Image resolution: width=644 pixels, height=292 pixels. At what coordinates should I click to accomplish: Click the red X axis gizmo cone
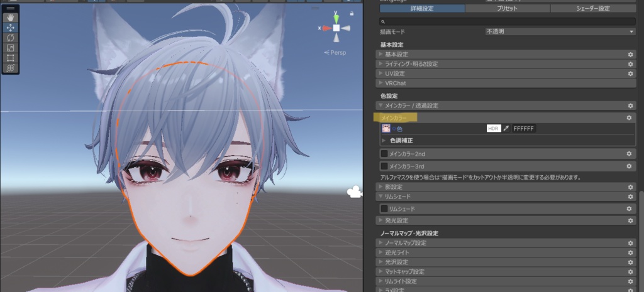coord(326,28)
